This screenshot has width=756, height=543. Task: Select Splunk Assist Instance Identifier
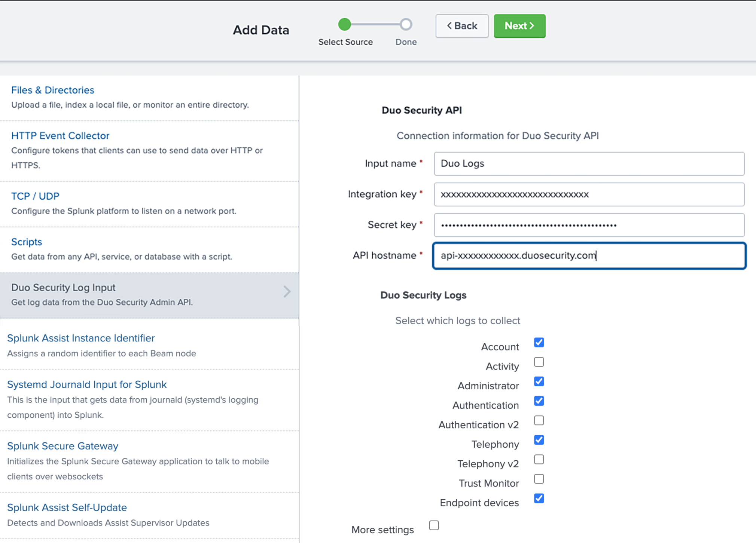[x=81, y=338]
